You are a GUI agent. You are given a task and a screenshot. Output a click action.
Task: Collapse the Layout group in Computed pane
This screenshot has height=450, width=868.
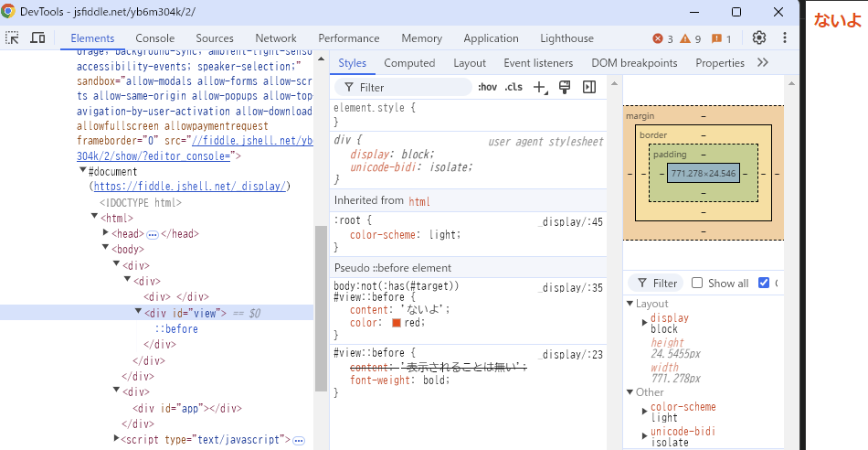click(630, 303)
